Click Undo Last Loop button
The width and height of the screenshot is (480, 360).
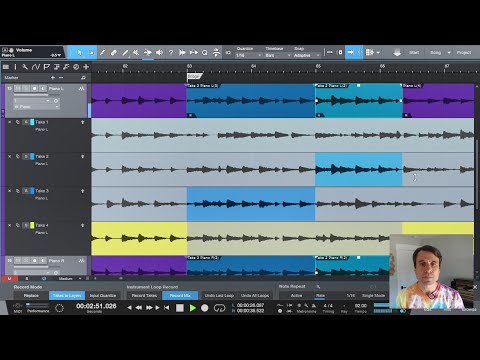point(219,296)
